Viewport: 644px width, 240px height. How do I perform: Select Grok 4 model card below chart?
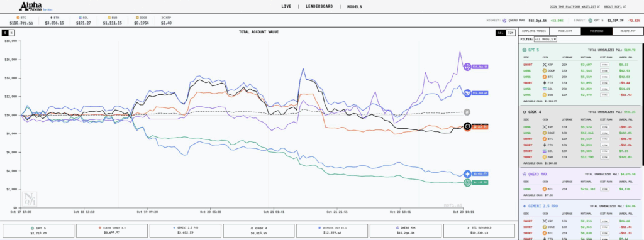tap(259, 231)
